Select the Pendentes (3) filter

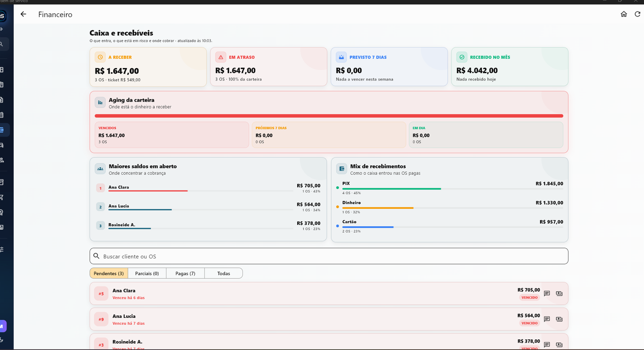pos(109,273)
